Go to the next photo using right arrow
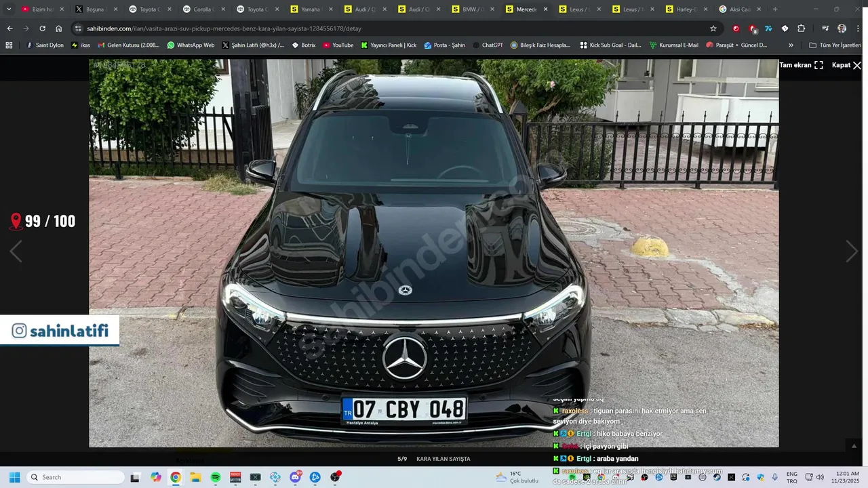The height and width of the screenshot is (488, 868). coord(852,251)
